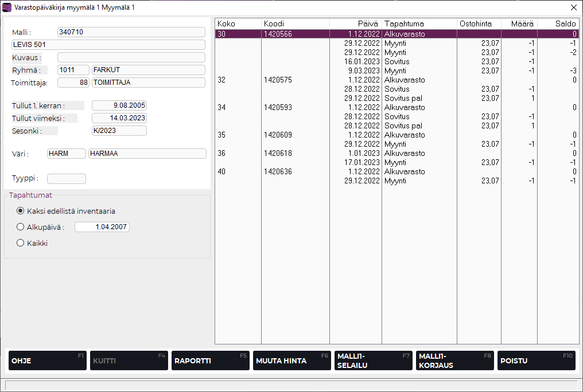
Task: Select size 32 row with code 1420575
Action: (277, 80)
